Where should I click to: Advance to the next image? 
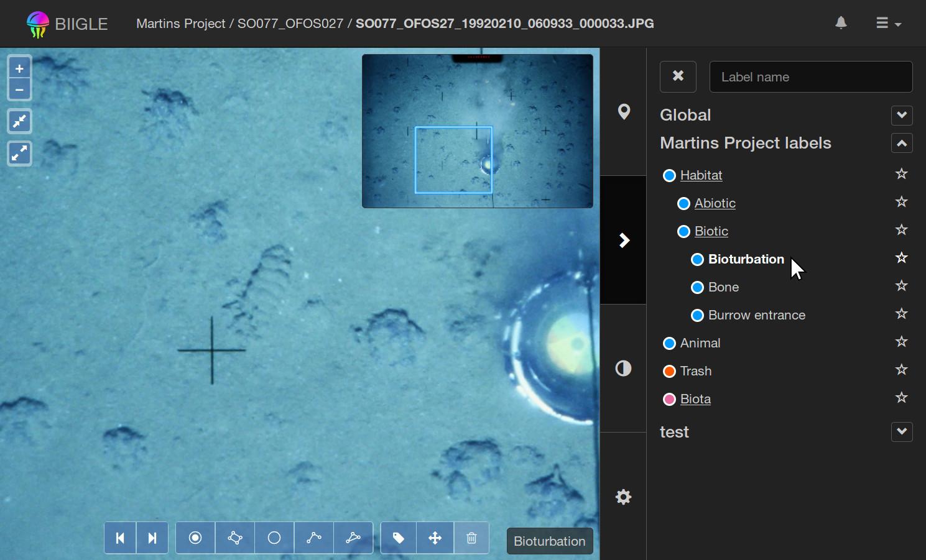tap(152, 538)
